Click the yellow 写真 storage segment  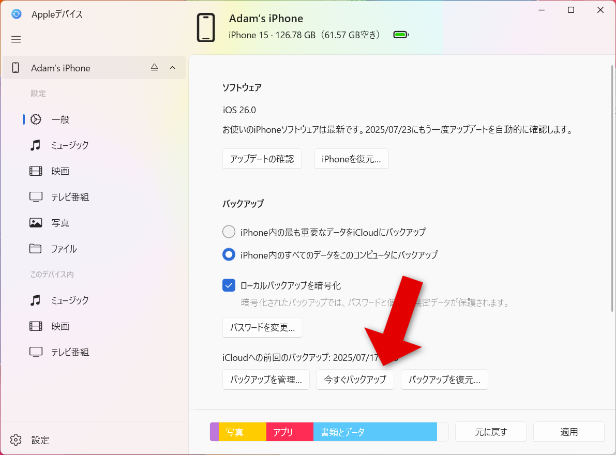click(242, 432)
